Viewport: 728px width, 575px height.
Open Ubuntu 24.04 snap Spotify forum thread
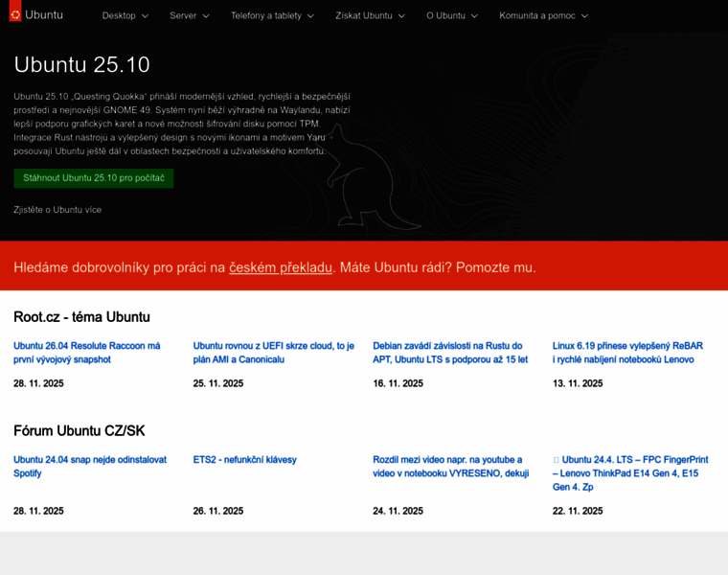[x=90, y=467]
